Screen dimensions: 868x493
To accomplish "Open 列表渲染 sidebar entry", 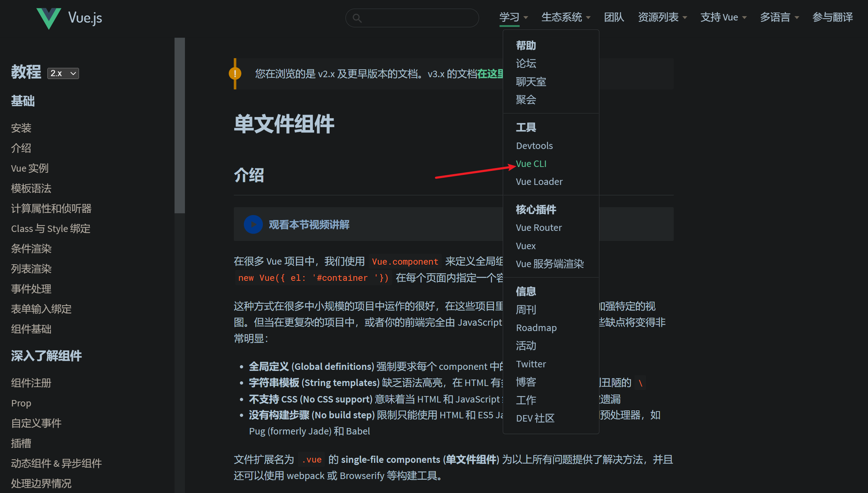I will tap(31, 269).
